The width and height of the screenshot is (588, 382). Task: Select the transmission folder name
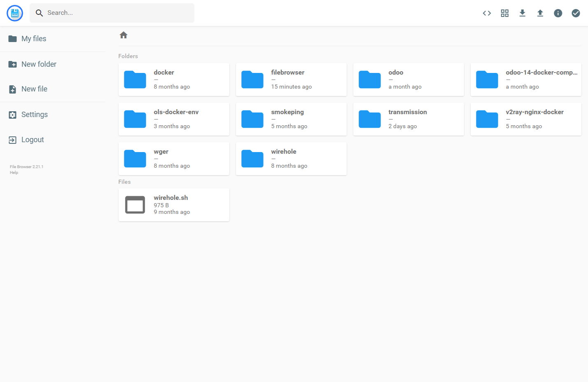click(408, 112)
